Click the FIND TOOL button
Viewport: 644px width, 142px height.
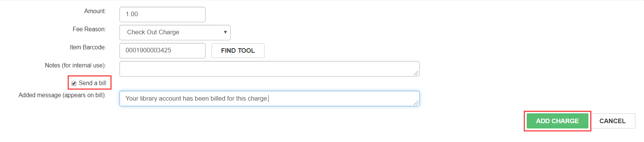click(238, 50)
